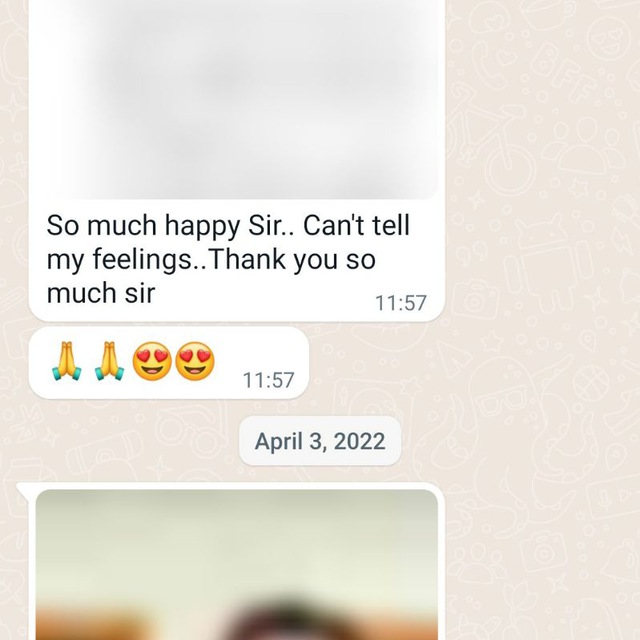Click the 11:57 timestamp in the emoji bubble

click(x=268, y=380)
